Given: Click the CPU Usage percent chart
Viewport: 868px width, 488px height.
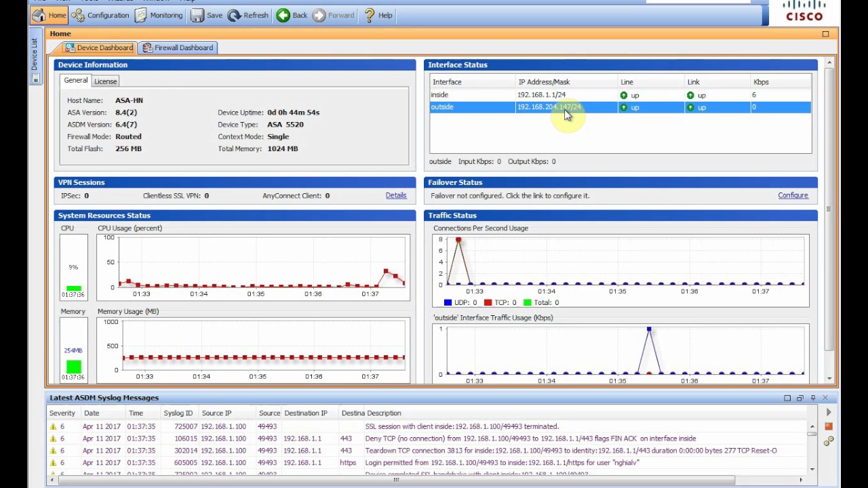Looking at the screenshot, I should [253, 267].
